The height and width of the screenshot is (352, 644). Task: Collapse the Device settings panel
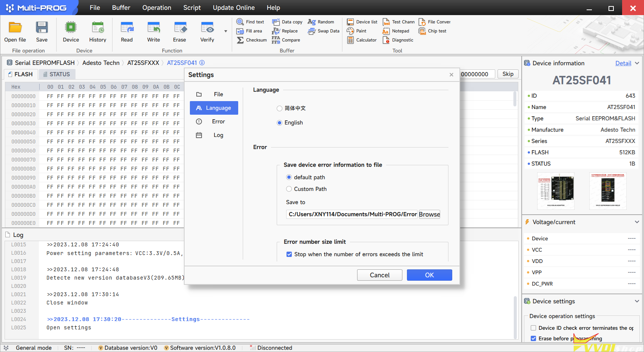pyautogui.click(x=637, y=301)
